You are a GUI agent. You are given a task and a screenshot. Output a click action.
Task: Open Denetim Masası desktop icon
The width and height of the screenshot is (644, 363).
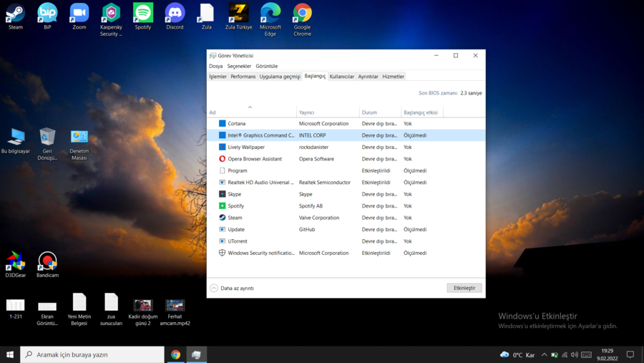[x=79, y=144]
